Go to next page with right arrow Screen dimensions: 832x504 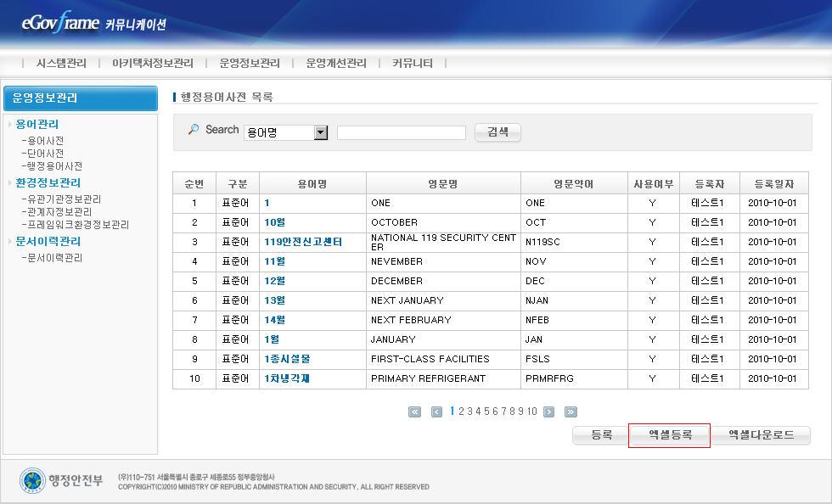548,412
